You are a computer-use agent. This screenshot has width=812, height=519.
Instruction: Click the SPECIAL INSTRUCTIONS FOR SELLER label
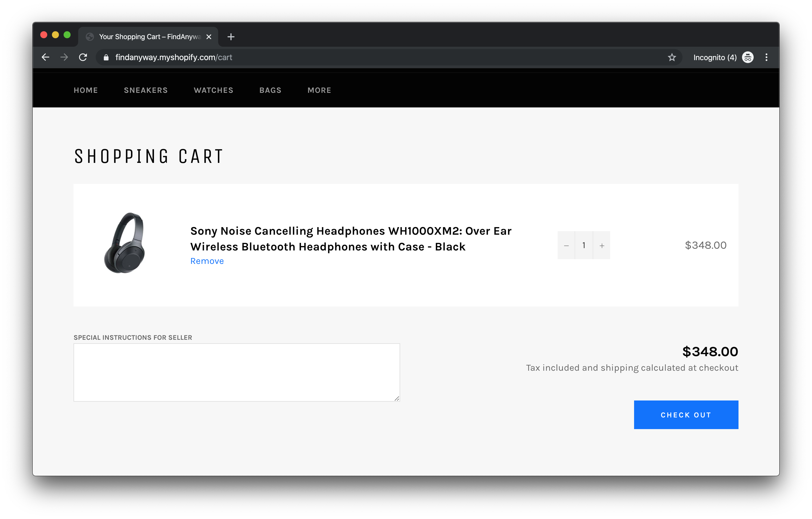click(133, 337)
